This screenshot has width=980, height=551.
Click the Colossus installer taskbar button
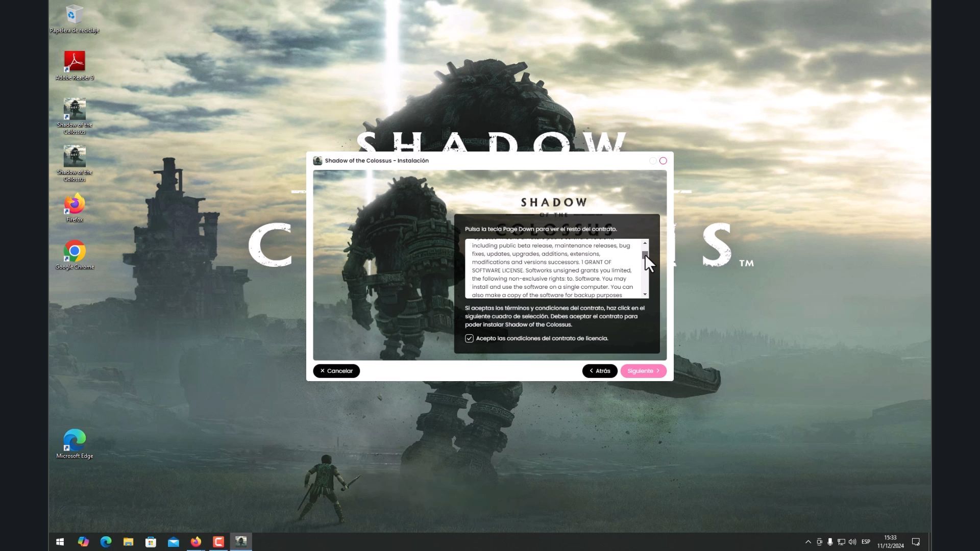(241, 542)
